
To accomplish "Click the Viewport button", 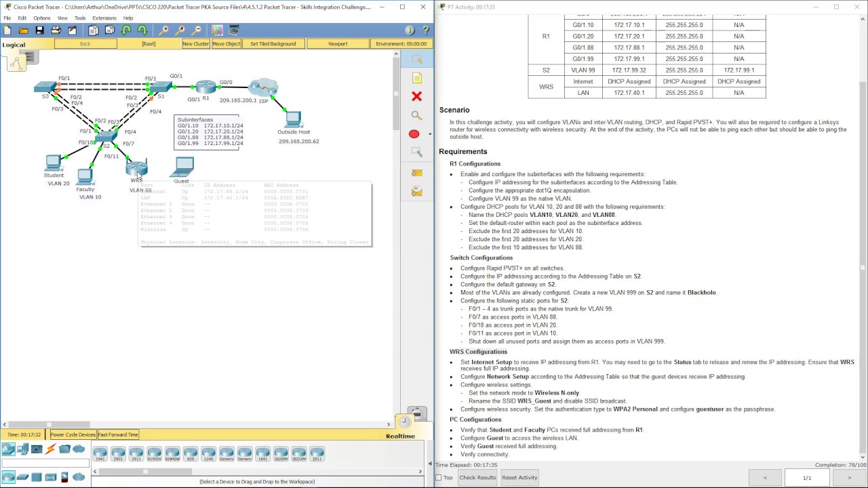I will pyautogui.click(x=338, y=43).
